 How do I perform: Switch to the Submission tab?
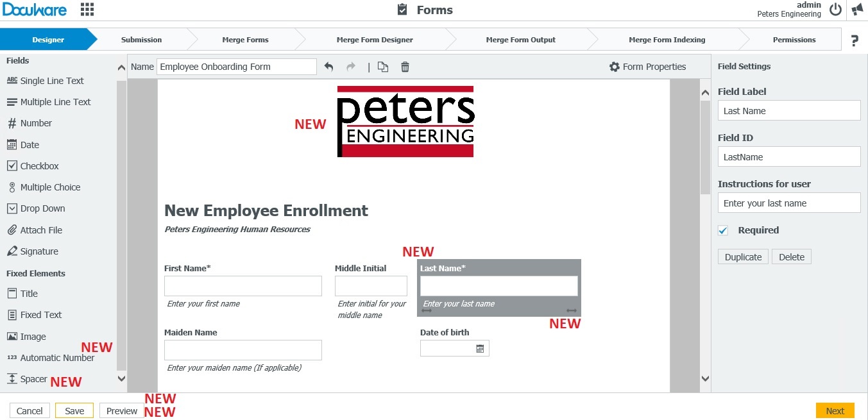click(x=141, y=40)
